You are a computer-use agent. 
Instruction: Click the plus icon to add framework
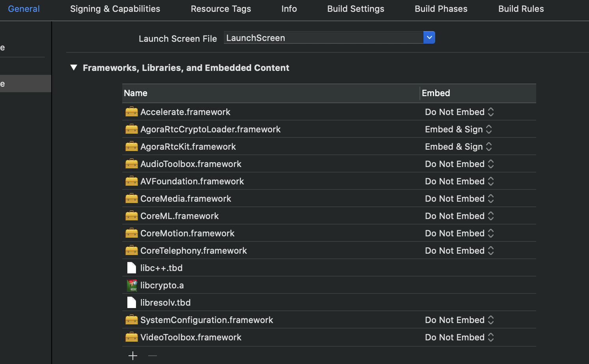click(x=133, y=356)
